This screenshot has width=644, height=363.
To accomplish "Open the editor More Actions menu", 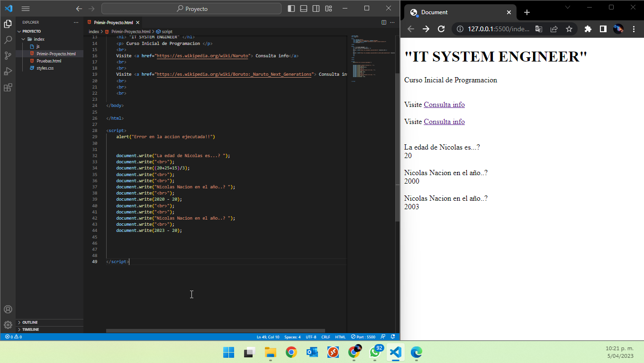I will click(x=392, y=22).
